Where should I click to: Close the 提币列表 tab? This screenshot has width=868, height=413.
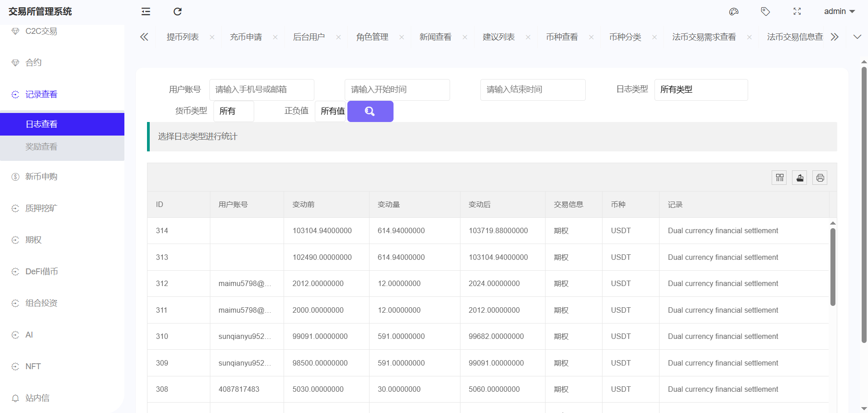212,37
